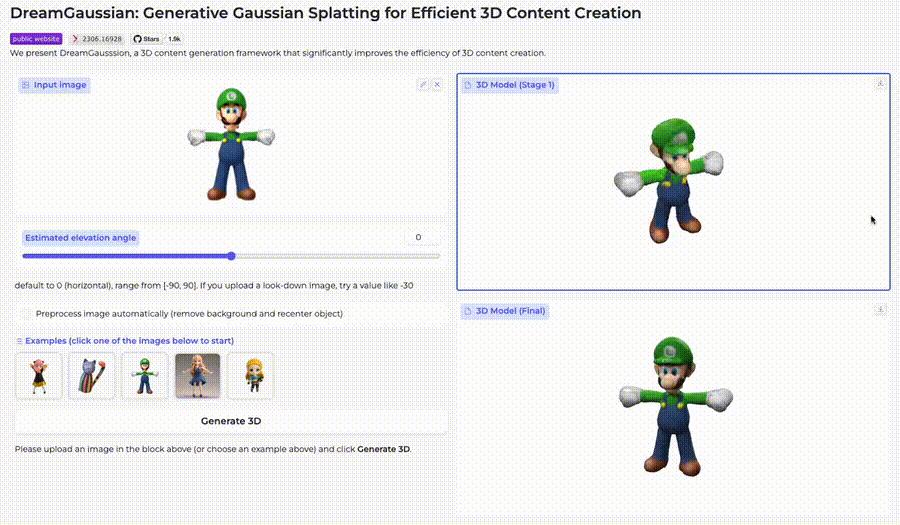Open the GitHub Stars badge
The image size is (900, 525).
click(x=157, y=39)
